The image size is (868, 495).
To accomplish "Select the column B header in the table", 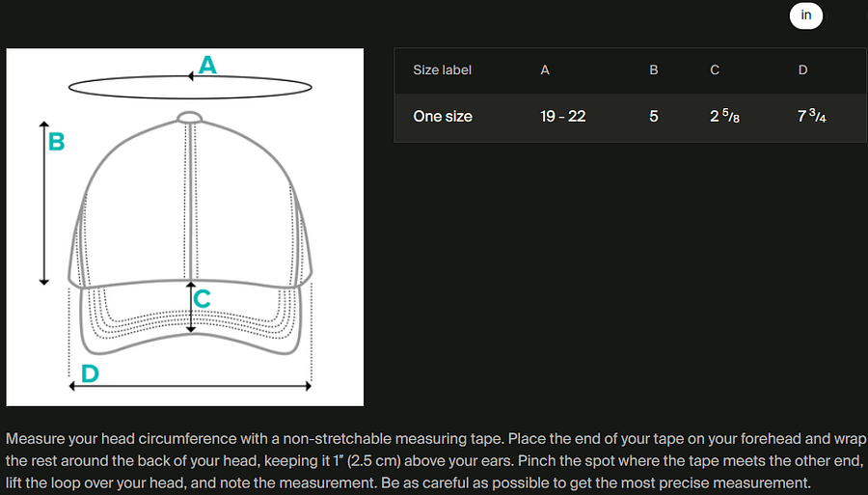I will (653, 70).
